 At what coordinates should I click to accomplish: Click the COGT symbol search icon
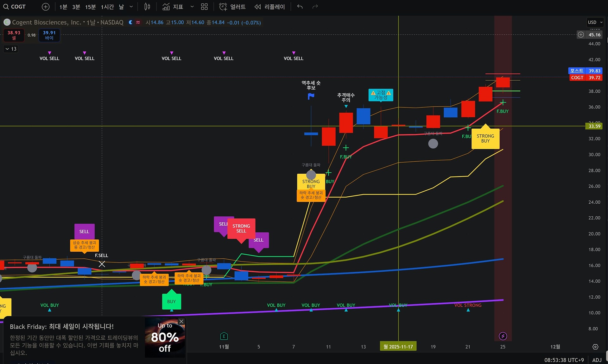(x=6, y=7)
